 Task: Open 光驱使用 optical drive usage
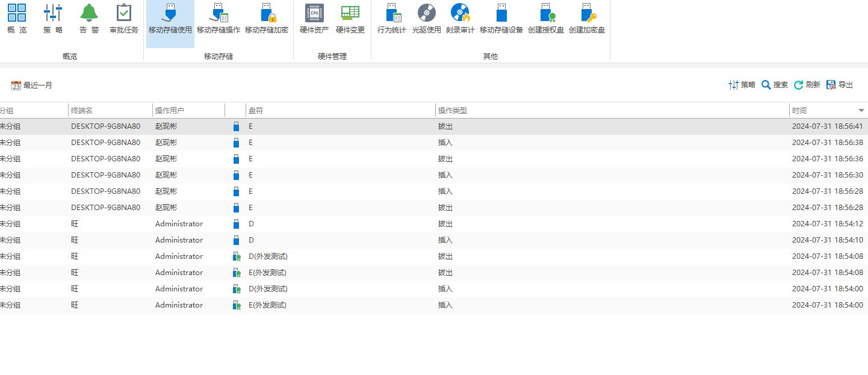tap(427, 19)
